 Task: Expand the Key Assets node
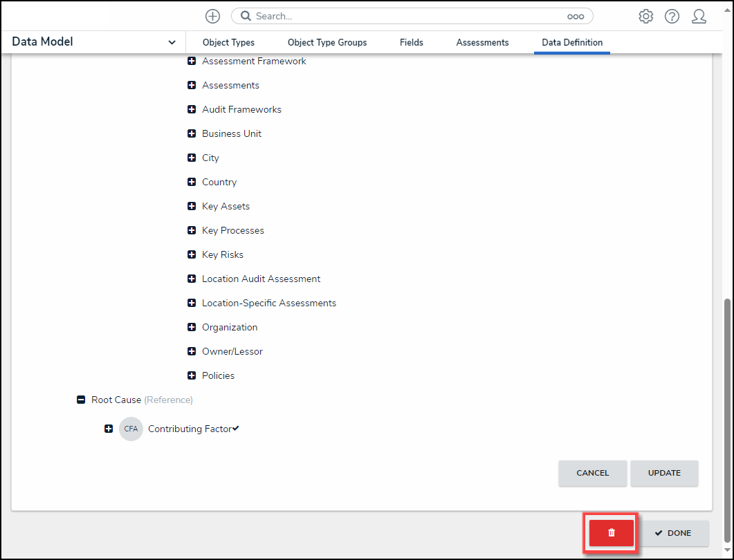pyautogui.click(x=192, y=206)
